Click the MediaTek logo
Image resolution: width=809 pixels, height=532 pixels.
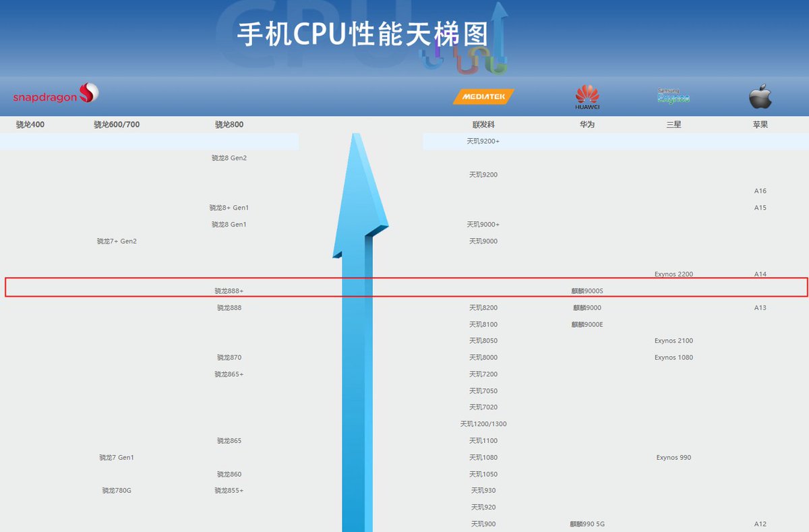[483, 97]
